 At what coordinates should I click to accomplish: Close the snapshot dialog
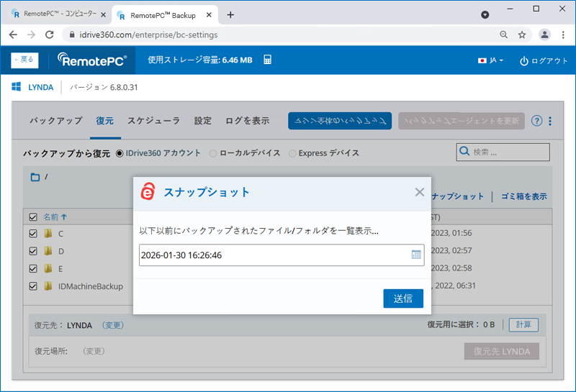coord(420,192)
